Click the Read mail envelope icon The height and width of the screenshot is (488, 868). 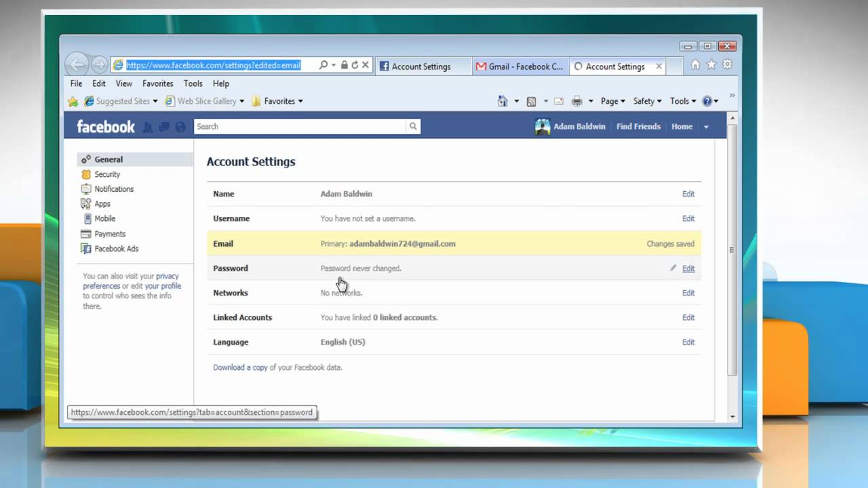(559, 101)
